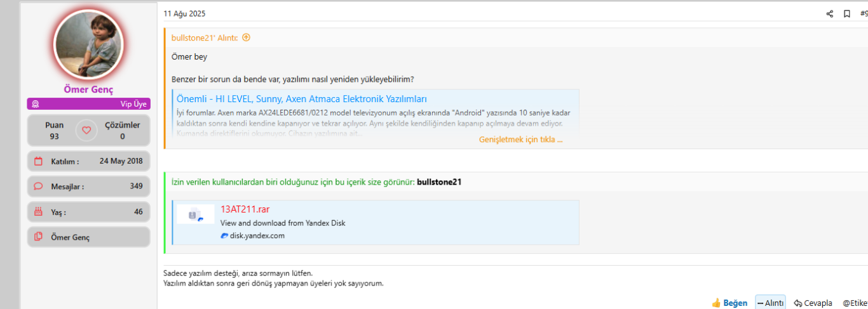This screenshot has width=868, height=309.
Task: Click the Puan 93 stat
Action: 54,131
